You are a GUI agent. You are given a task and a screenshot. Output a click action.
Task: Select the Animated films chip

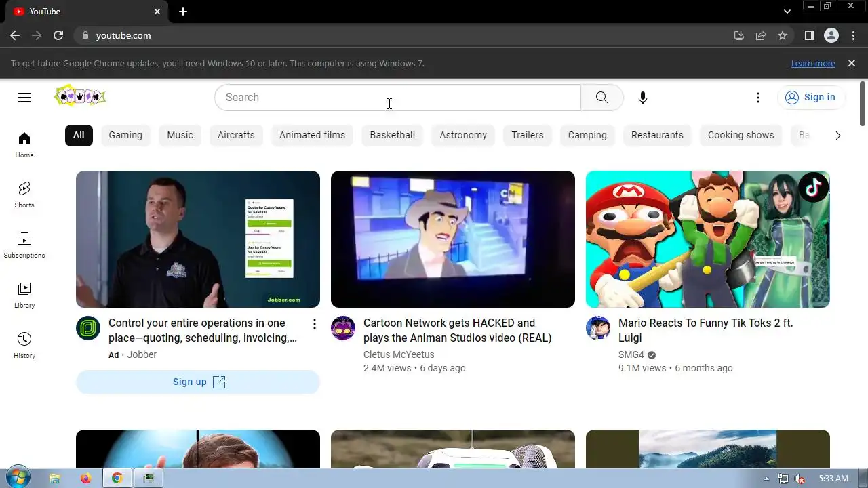[x=312, y=135]
